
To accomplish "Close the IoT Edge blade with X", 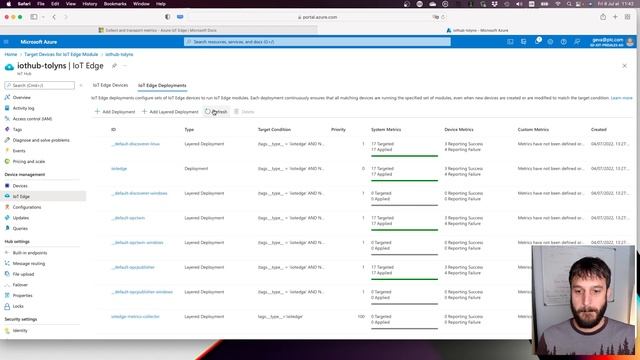I will [x=624, y=66].
